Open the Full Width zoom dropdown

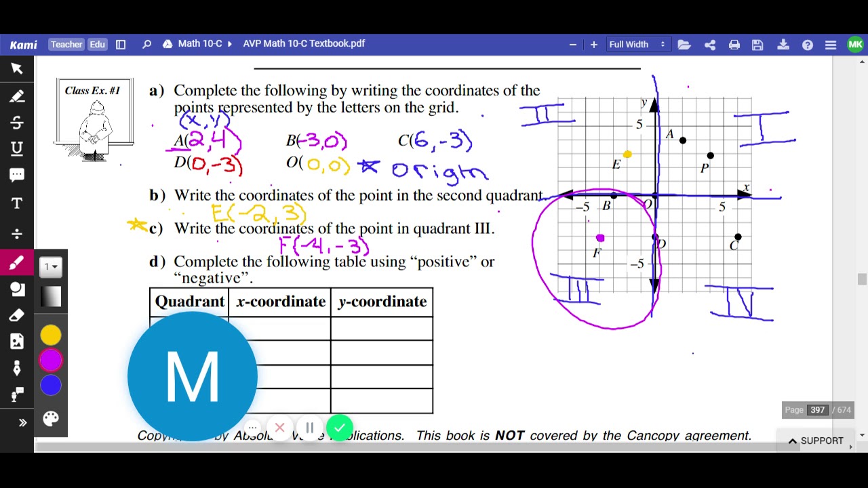[637, 45]
